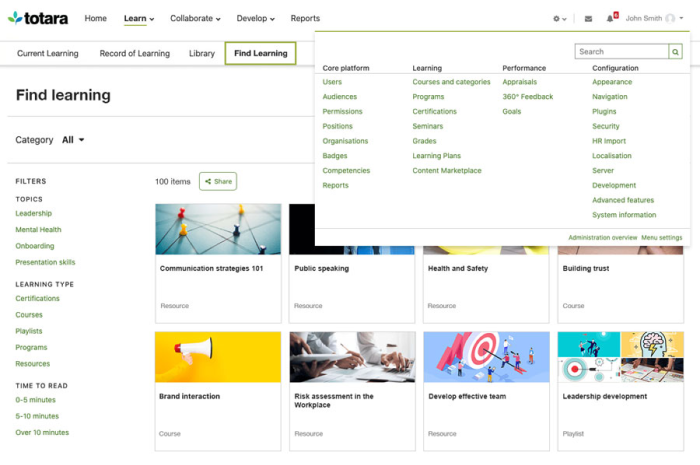The height and width of the screenshot is (465, 700).
Task: Open Grades admin link
Action: 424,141
